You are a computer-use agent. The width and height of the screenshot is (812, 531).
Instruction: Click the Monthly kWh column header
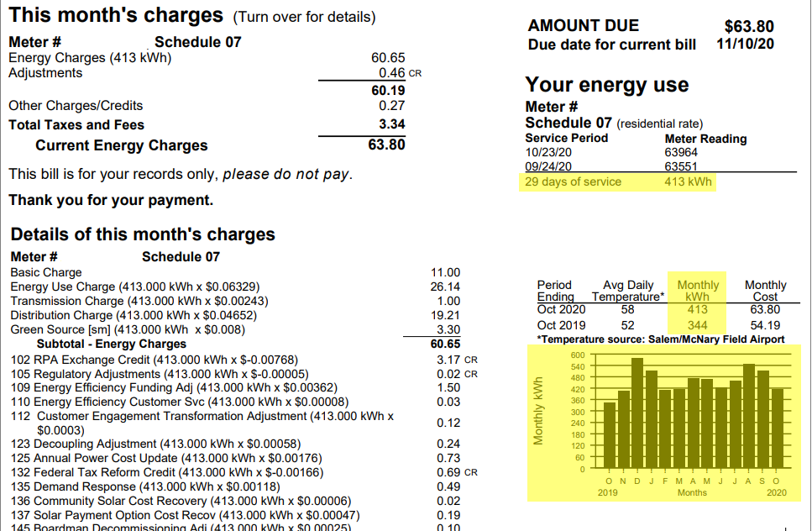(698, 291)
